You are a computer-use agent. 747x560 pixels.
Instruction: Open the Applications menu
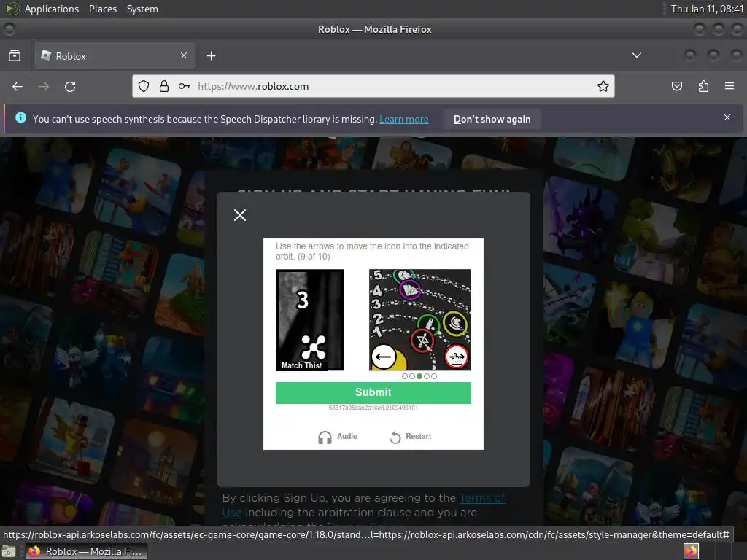52,9
